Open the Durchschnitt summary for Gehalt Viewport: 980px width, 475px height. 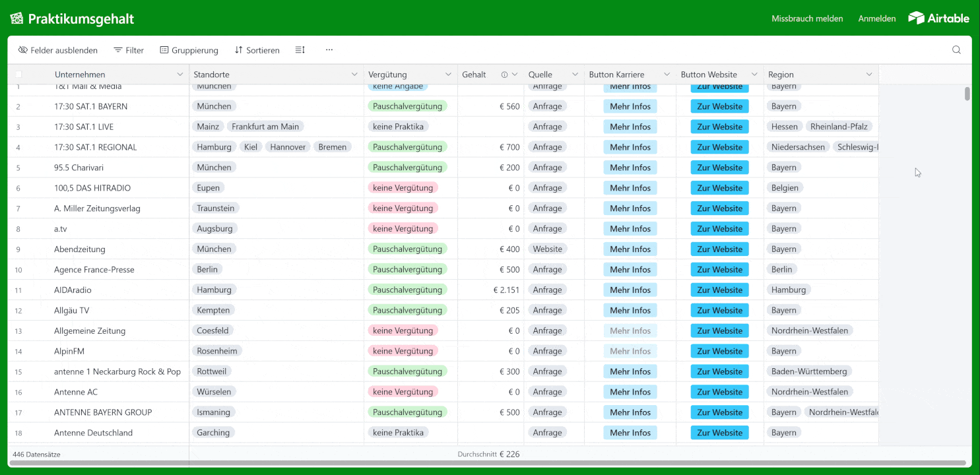(x=489, y=454)
